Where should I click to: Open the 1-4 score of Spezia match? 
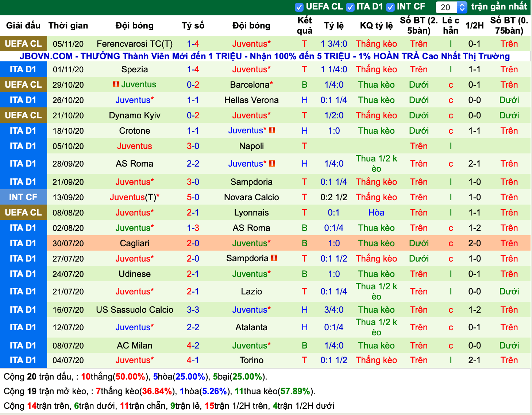[x=193, y=69]
